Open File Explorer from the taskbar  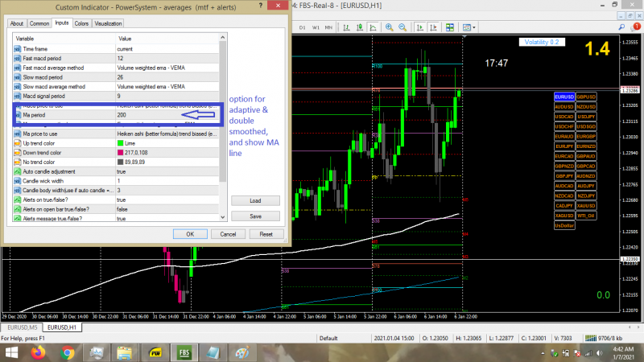[x=124, y=352]
